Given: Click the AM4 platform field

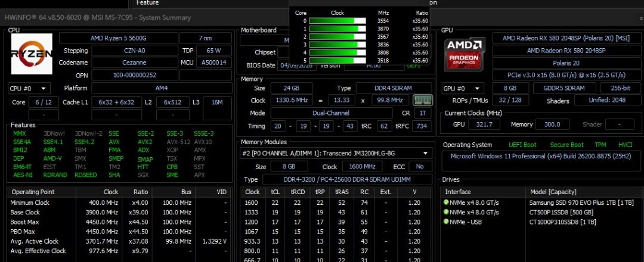Looking at the screenshot, I should click(x=162, y=88).
